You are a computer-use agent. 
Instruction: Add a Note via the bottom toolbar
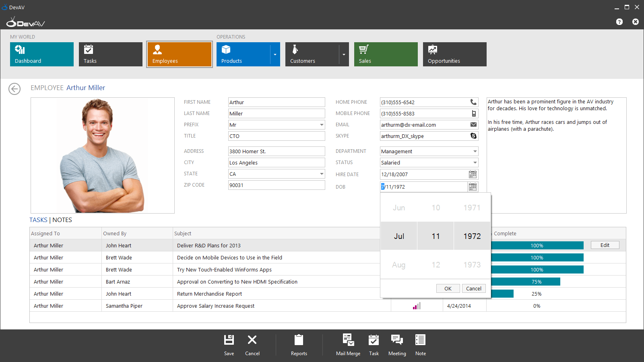[420, 340]
